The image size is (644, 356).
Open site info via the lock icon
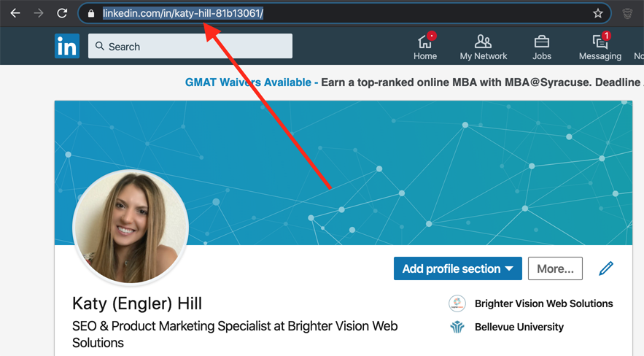(91, 13)
